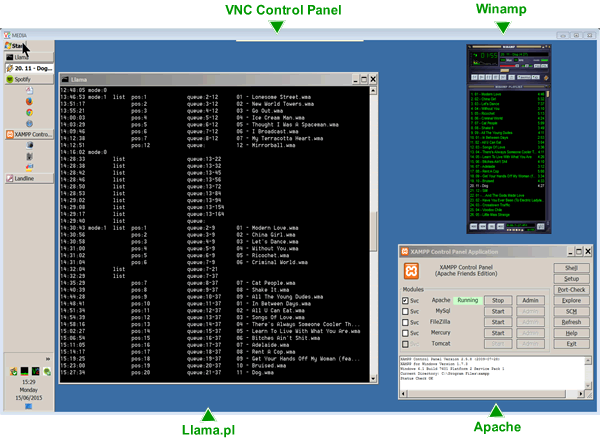
Task: Click the VNC tray icon
Action: click(x=36, y=371)
